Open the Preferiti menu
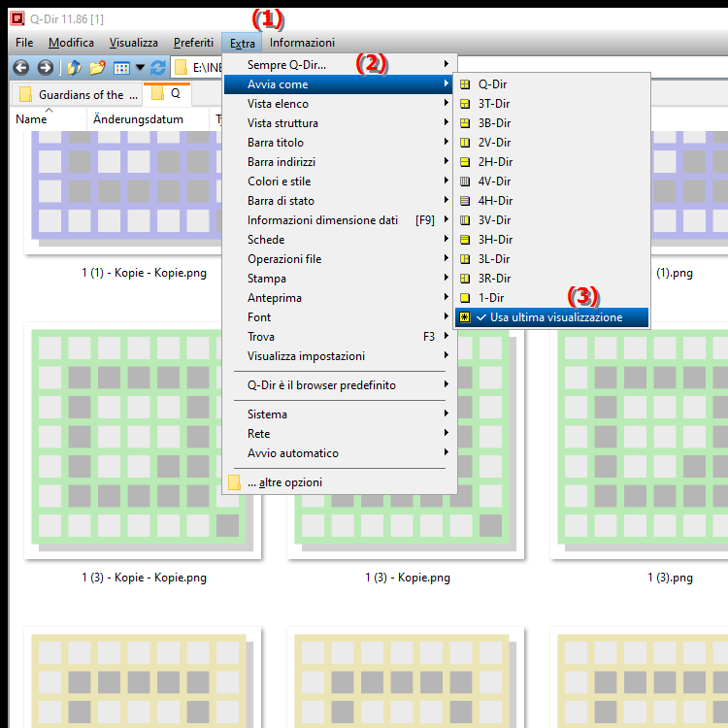This screenshot has height=728, width=728. pos(193,43)
